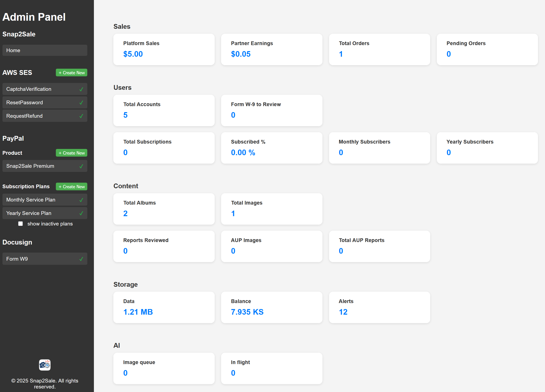Click the Total Orders card

pos(380,49)
